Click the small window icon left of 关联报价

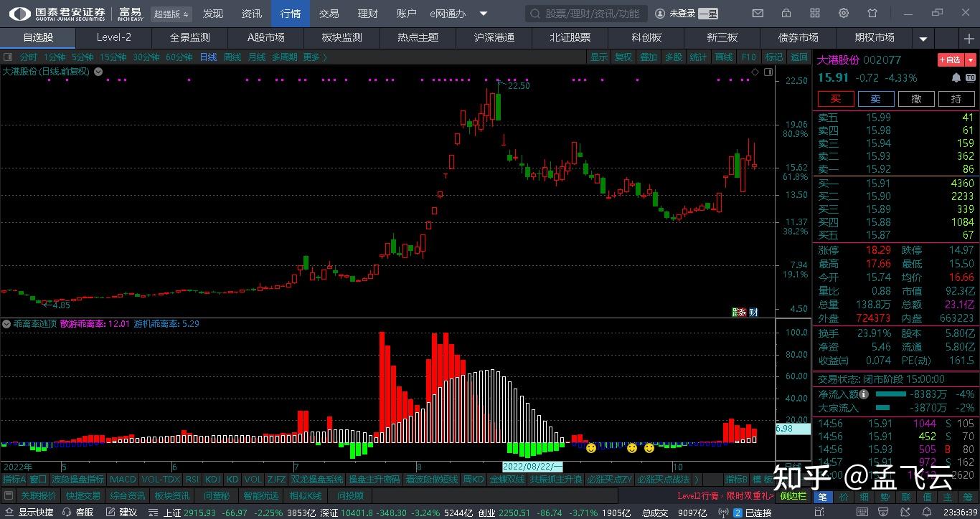(x=8, y=495)
